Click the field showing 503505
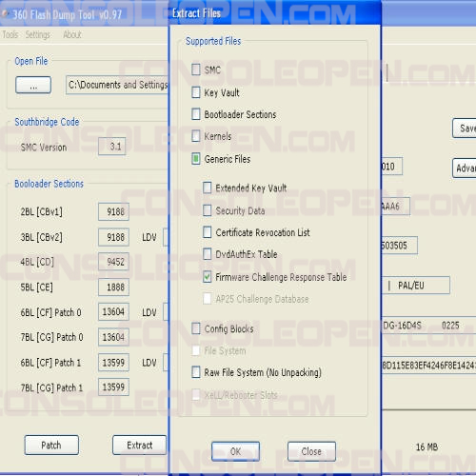The image size is (476, 476). point(399,245)
